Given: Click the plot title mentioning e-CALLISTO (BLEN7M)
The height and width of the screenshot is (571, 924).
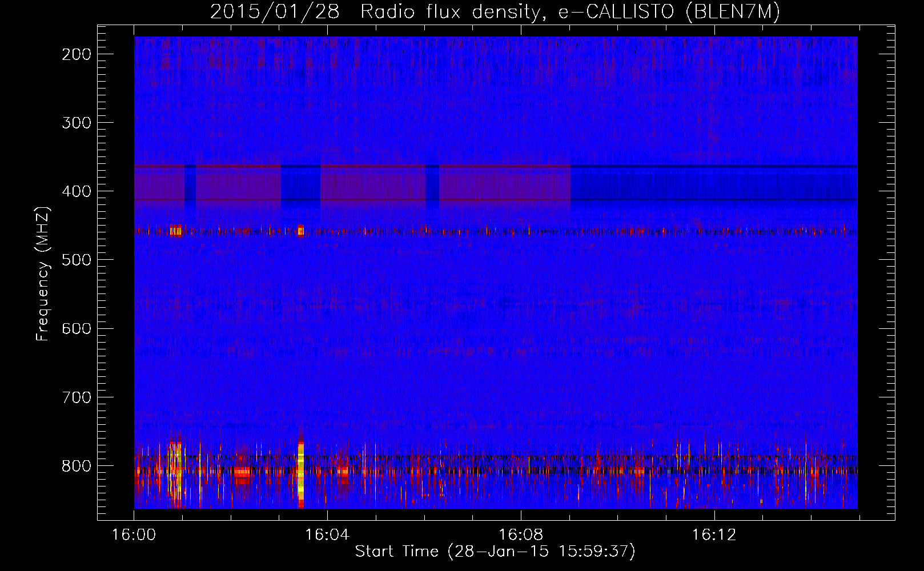Looking at the screenshot, I should [495, 11].
